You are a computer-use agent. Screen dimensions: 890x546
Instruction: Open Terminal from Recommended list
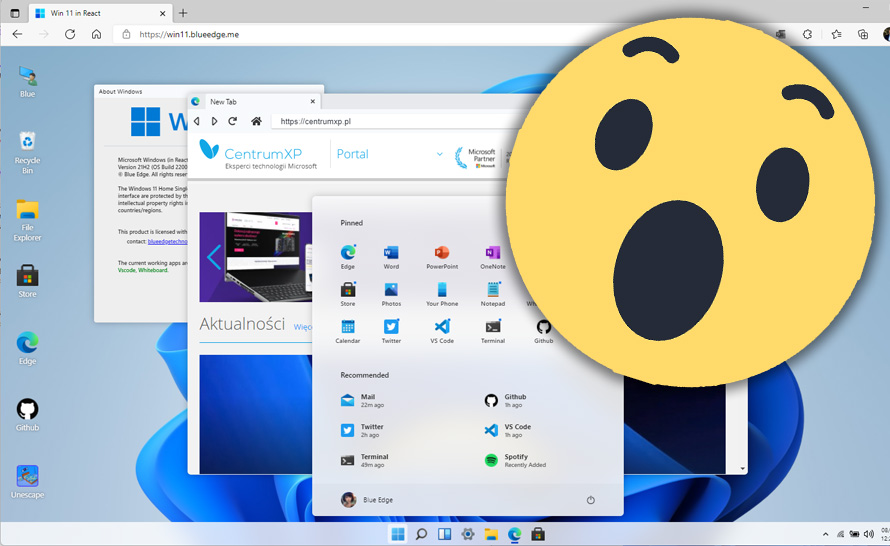(364, 460)
